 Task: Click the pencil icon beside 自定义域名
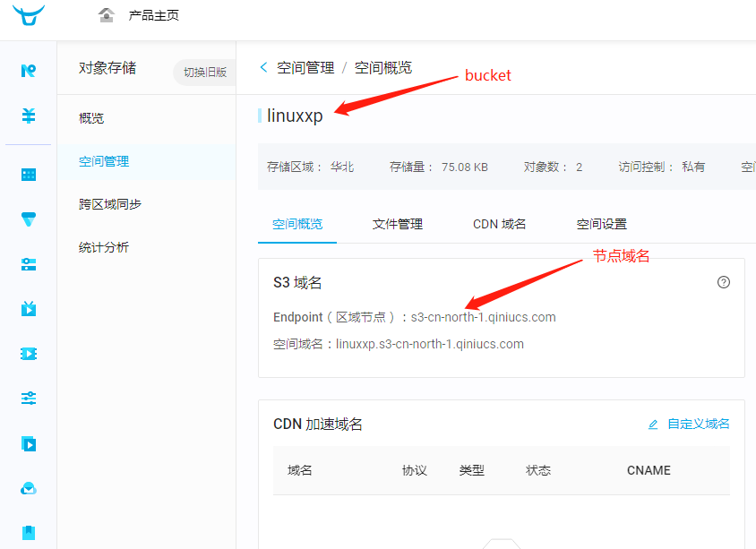[653, 425]
